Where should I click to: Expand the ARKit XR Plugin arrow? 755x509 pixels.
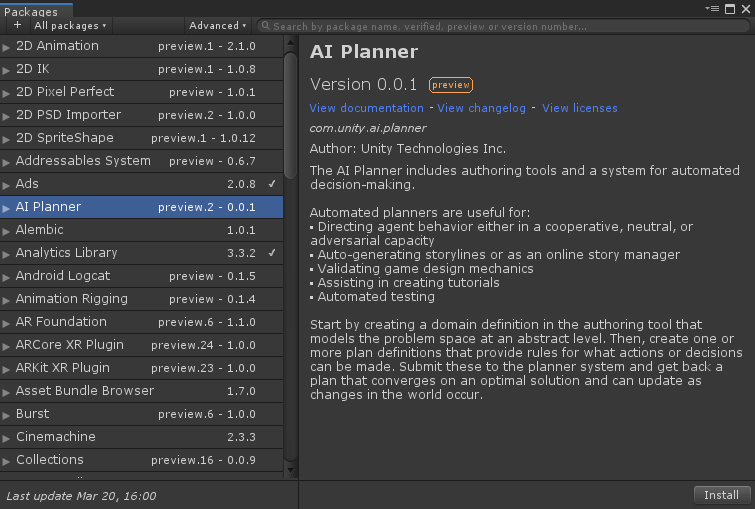[x=6, y=369]
